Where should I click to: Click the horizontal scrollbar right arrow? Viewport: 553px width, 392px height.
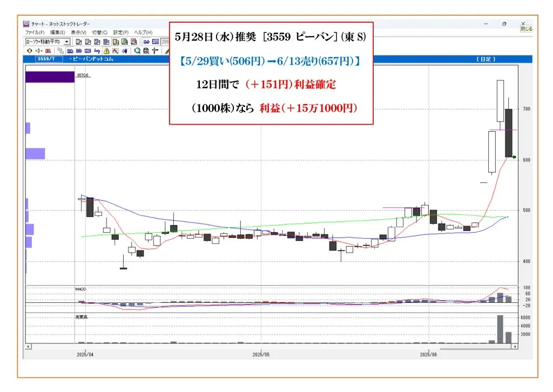pyautogui.click(x=515, y=347)
